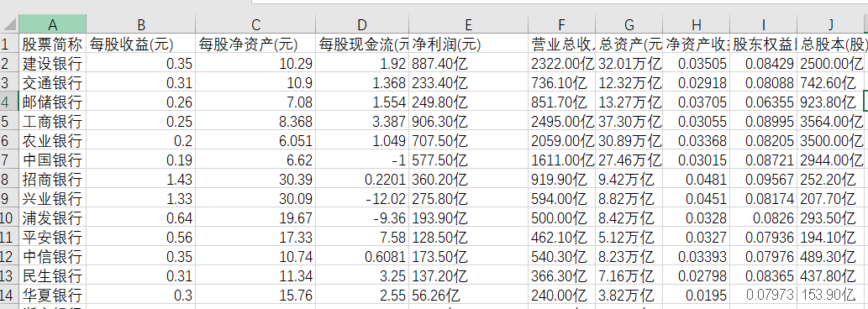Click the cell with value -12.02

point(362,198)
